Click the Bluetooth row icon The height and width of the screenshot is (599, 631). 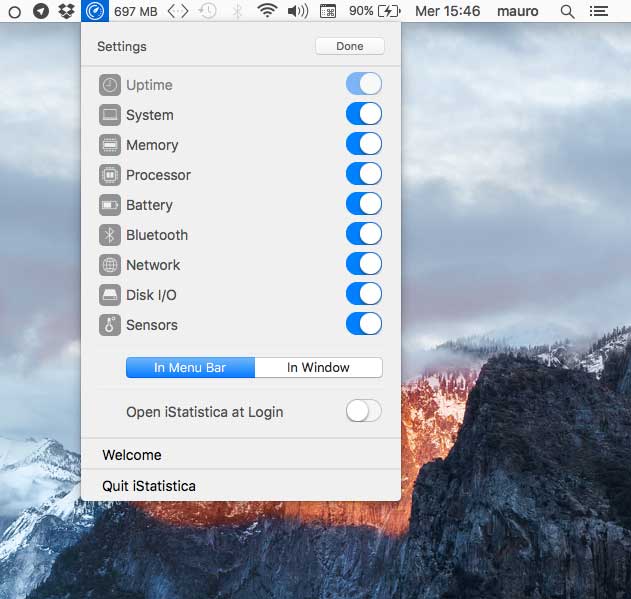(110, 235)
